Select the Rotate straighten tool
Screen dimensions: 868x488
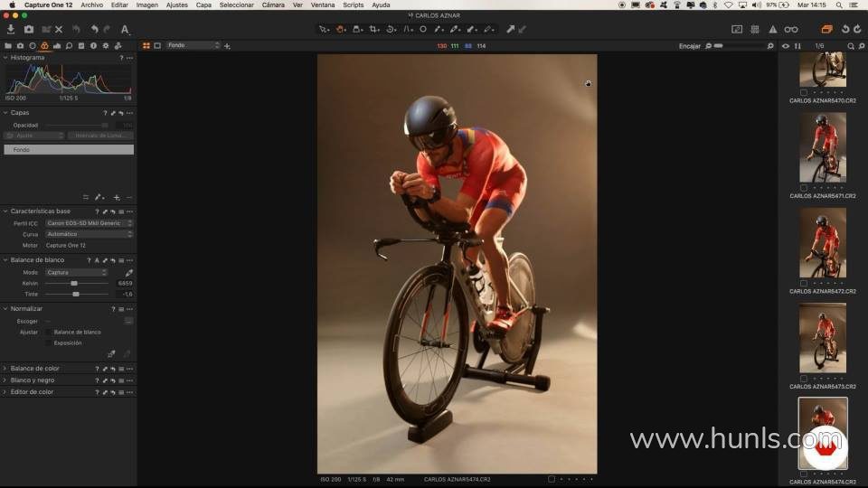391,29
